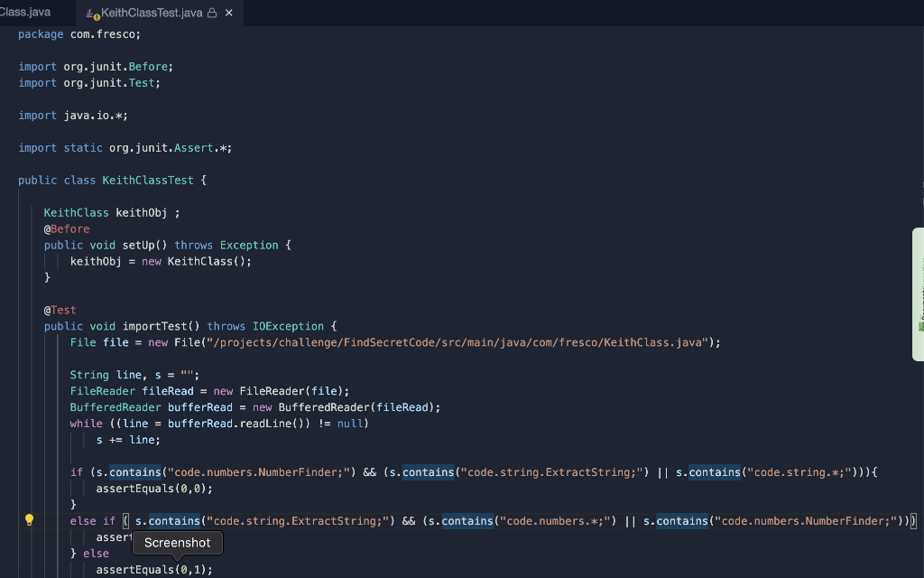This screenshot has width=924, height=578.
Task: Click class name 'KeithClassTest' in the class declaration
Action: (148, 180)
